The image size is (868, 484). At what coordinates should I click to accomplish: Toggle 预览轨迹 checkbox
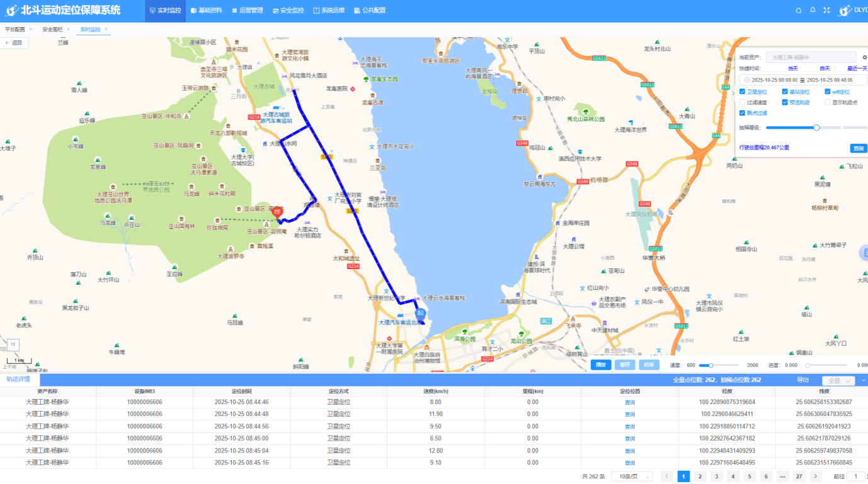tap(785, 102)
